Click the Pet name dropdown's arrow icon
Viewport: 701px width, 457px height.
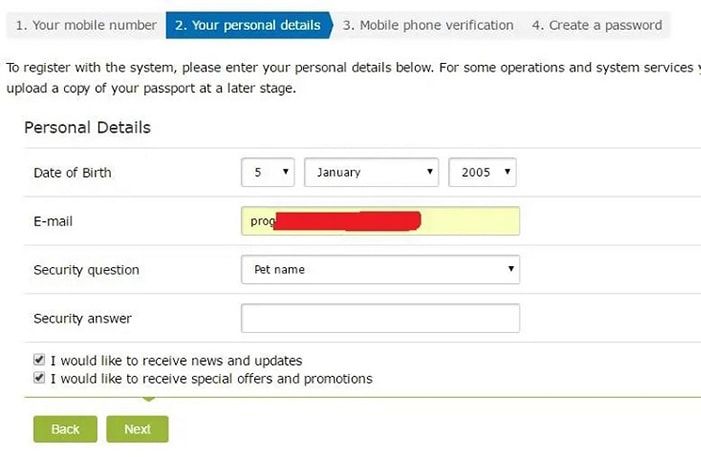(x=511, y=268)
